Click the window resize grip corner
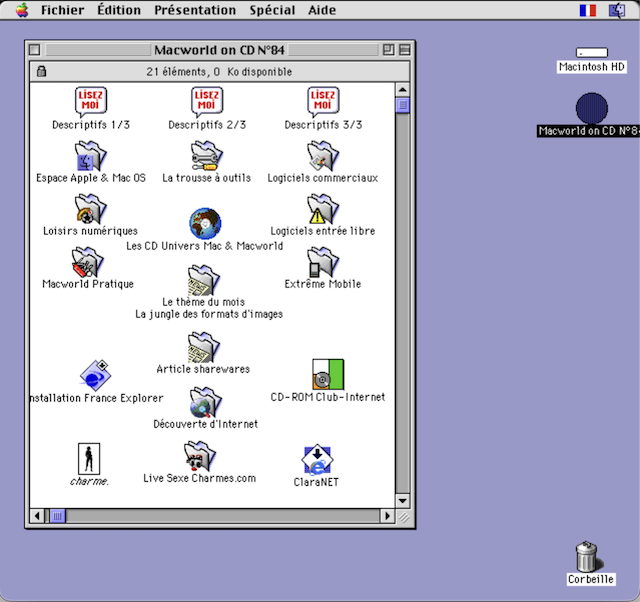 click(x=404, y=517)
